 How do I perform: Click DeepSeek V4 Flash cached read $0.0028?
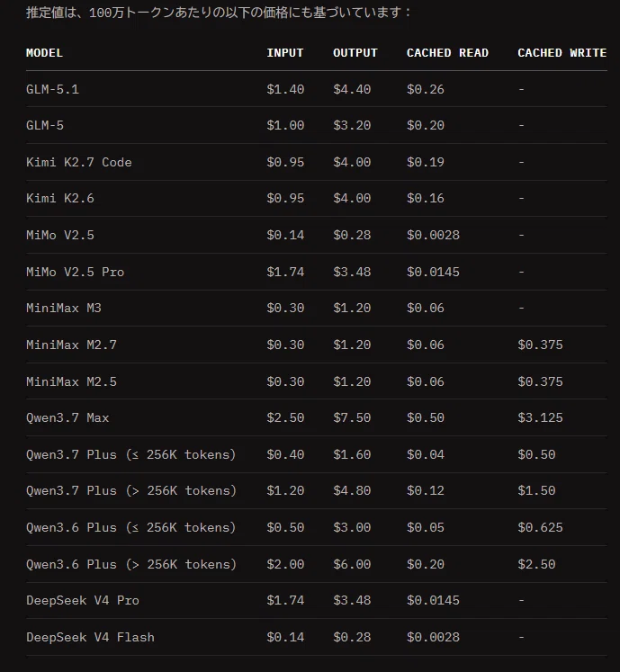(x=433, y=637)
